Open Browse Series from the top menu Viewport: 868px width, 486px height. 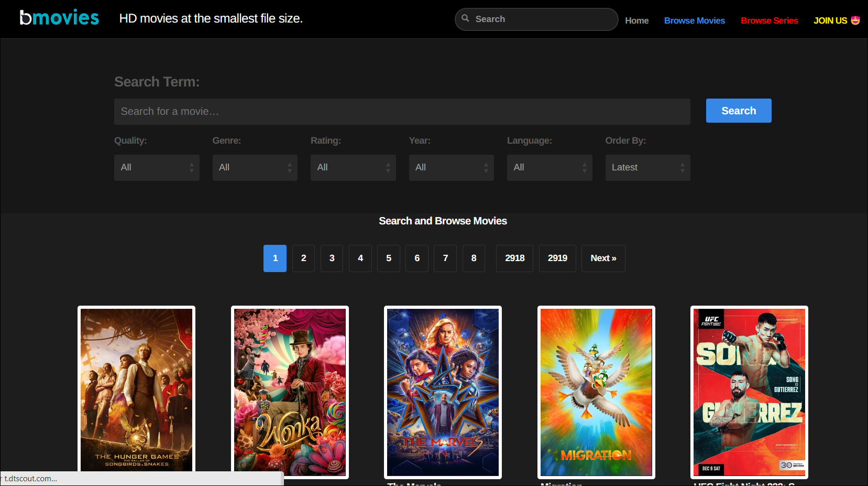770,20
